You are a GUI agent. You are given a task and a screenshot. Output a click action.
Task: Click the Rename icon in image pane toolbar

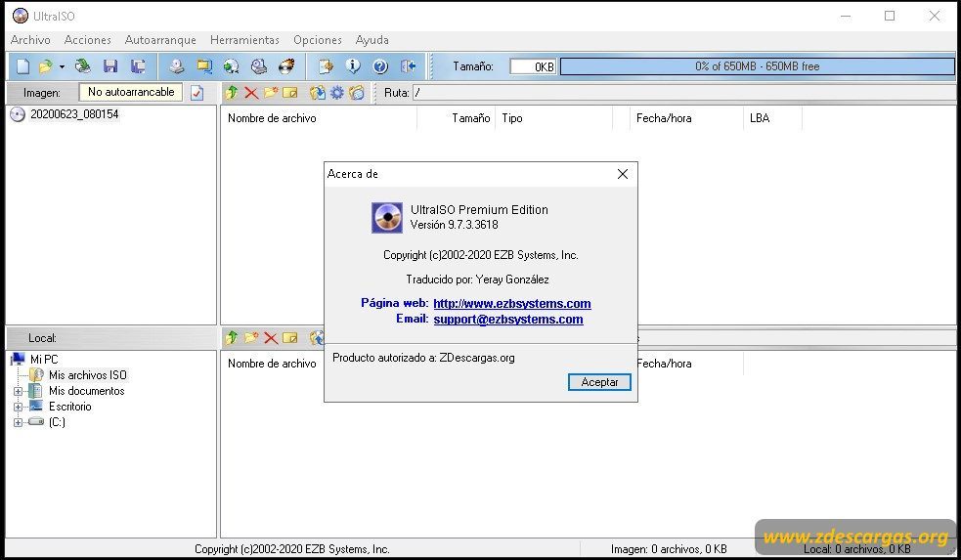coord(290,93)
